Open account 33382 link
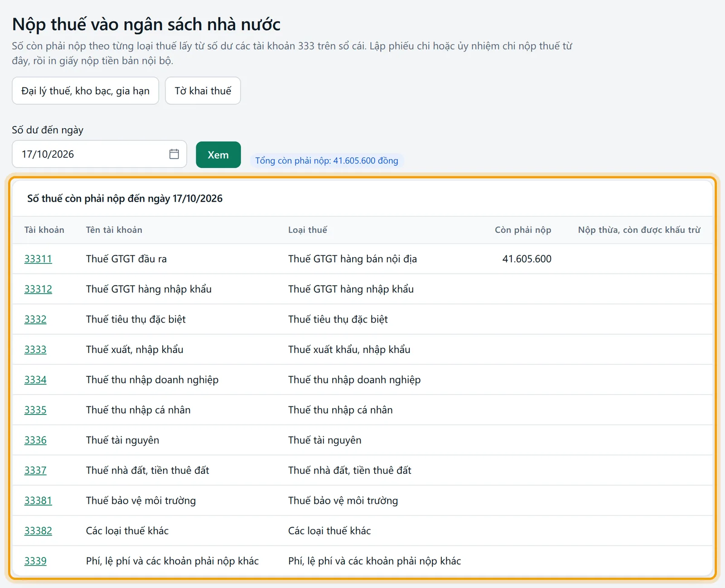Viewport: 725px width, 588px height. pyautogui.click(x=38, y=530)
